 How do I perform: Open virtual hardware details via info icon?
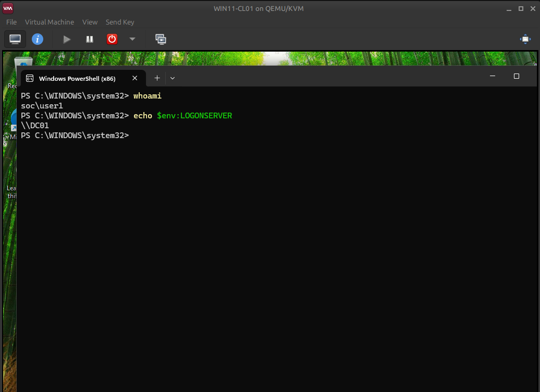point(38,39)
